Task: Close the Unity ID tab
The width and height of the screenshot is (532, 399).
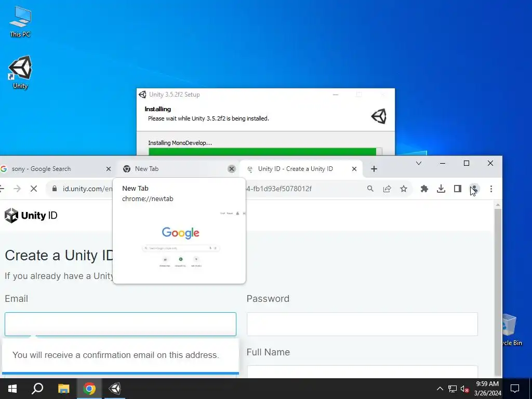Action: tap(354, 169)
